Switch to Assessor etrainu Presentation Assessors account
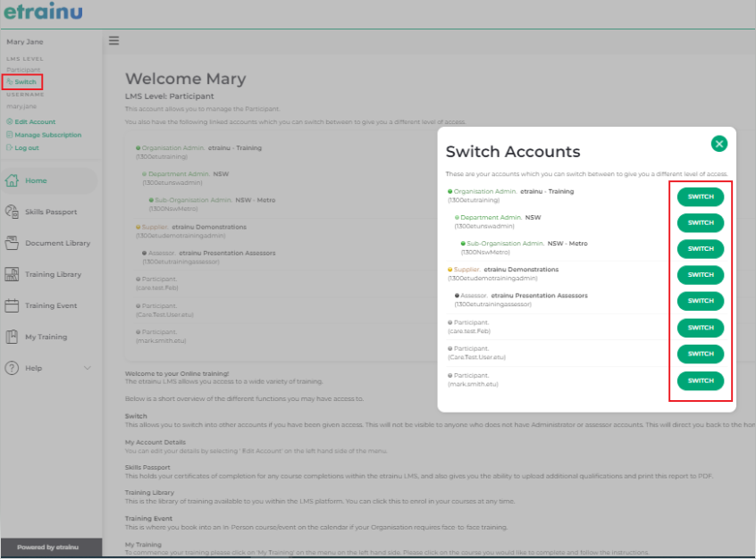756x559 pixels. pyautogui.click(x=700, y=301)
